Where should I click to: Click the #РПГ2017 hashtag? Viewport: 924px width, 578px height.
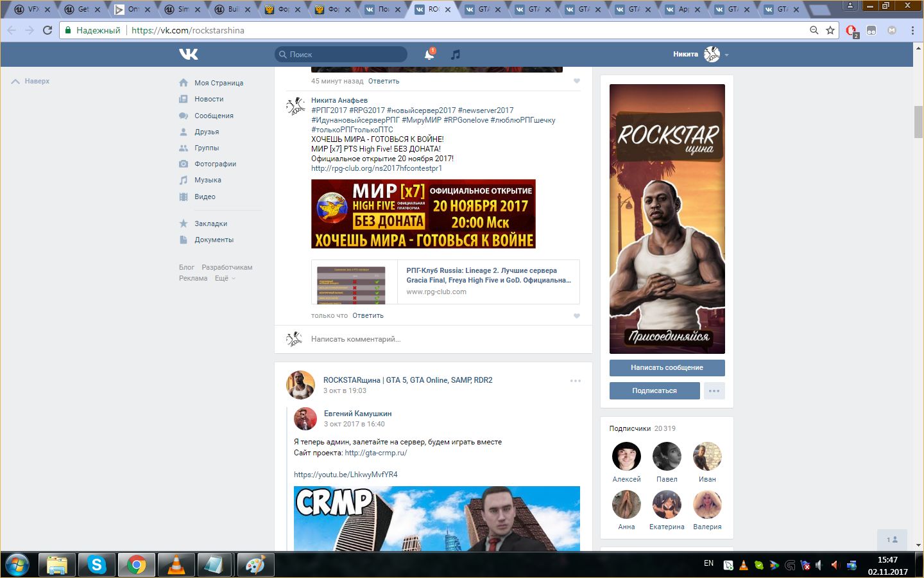(329, 110)
